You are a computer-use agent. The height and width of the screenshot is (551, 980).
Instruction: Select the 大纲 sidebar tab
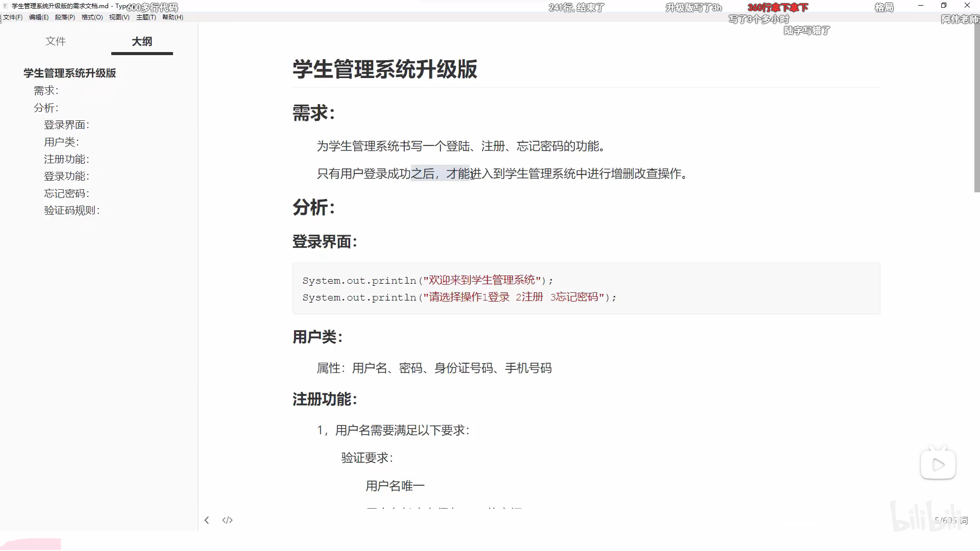(142, 41)
